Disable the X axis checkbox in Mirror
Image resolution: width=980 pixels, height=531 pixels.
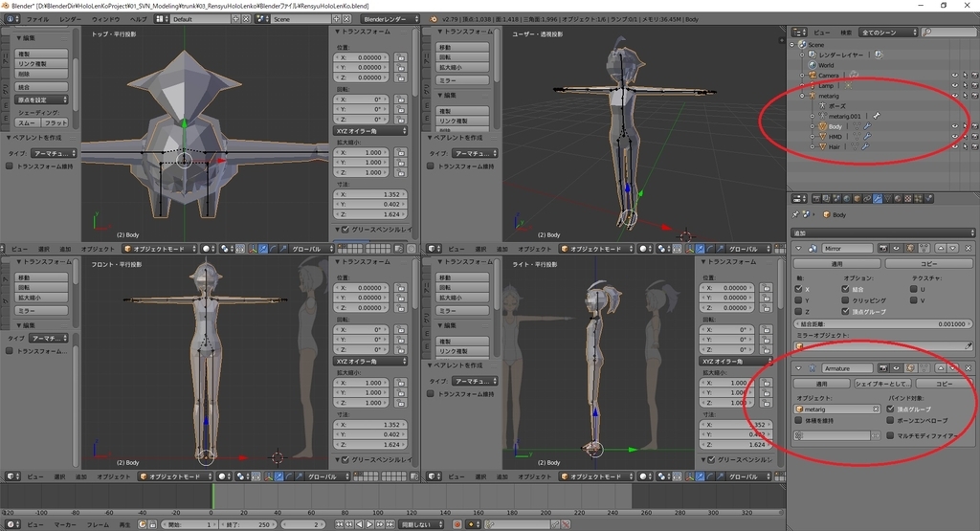[798, 289]
